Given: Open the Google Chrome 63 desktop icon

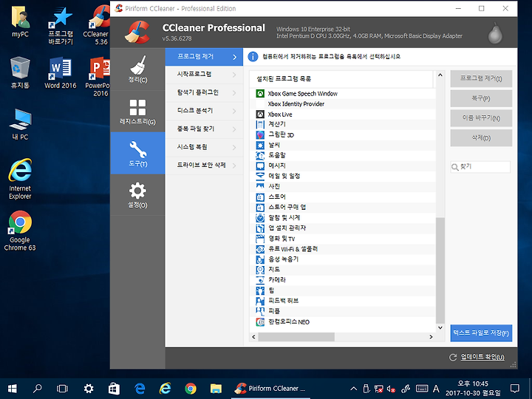Looking at the screenshot, I should [20, 231].
